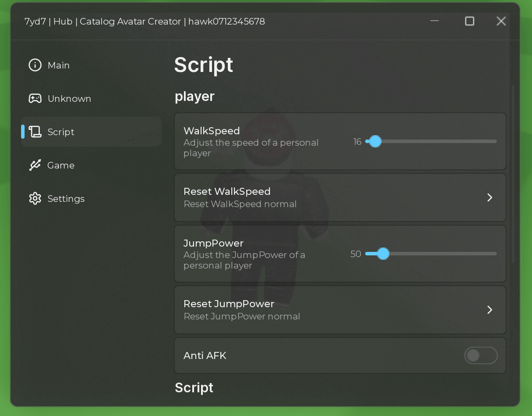Click the info icon beside Main
Screen dimensions: 532x416
[35, 65]
